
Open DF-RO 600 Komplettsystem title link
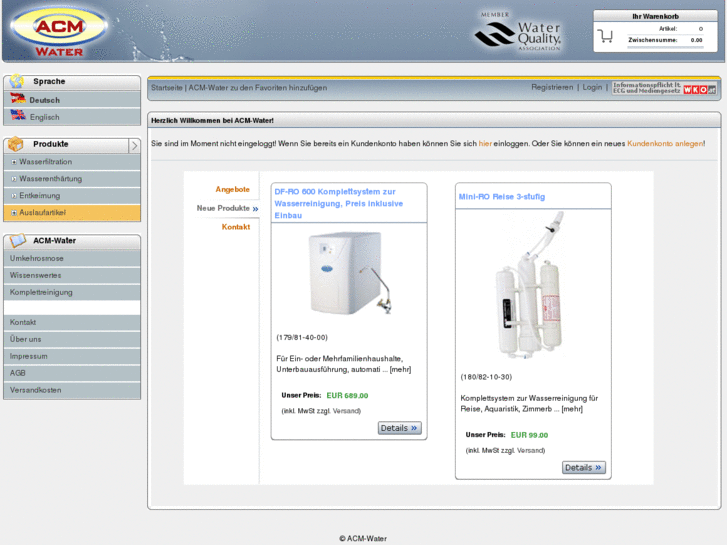[339, 203]
